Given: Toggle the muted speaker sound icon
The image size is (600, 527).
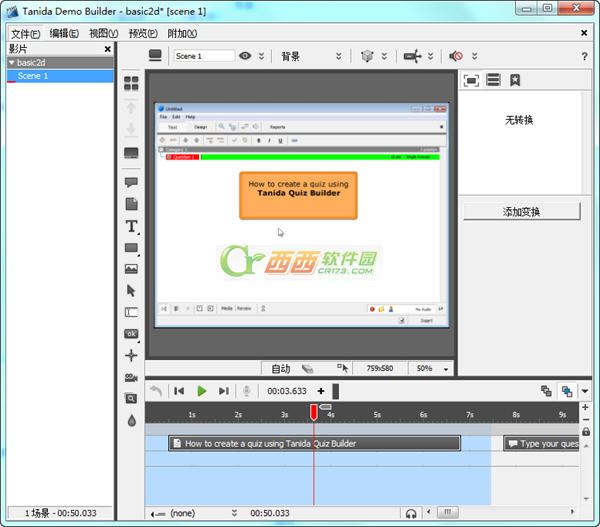Looking at the screenshot, I should pos(456,56).
